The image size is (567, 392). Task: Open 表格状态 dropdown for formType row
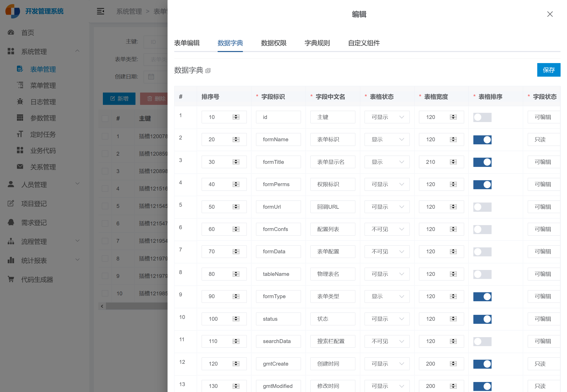[x=387, y=296]
